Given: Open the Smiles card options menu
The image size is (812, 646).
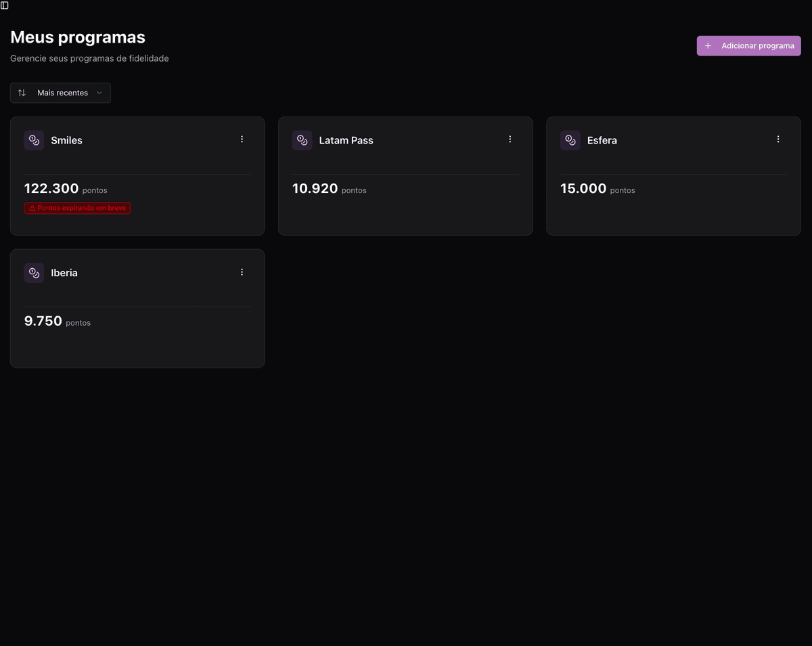Looking at the screenshot, I should click(x=242, y=139).
